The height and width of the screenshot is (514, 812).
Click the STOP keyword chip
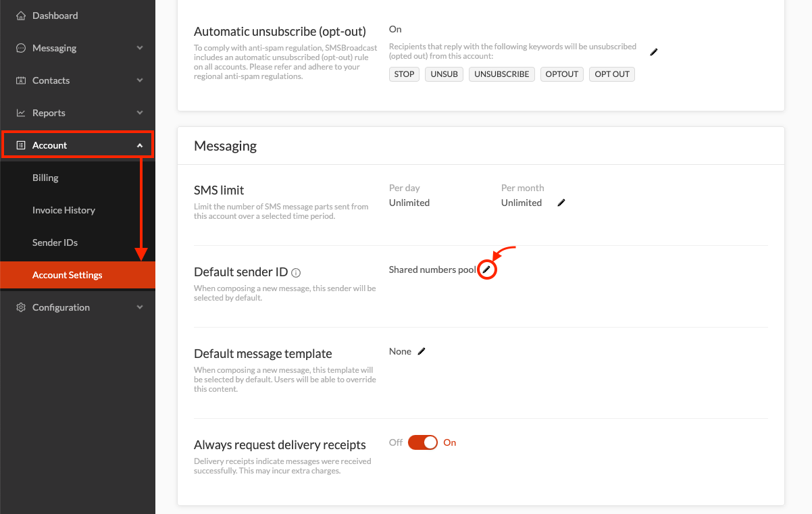point(404,74)
